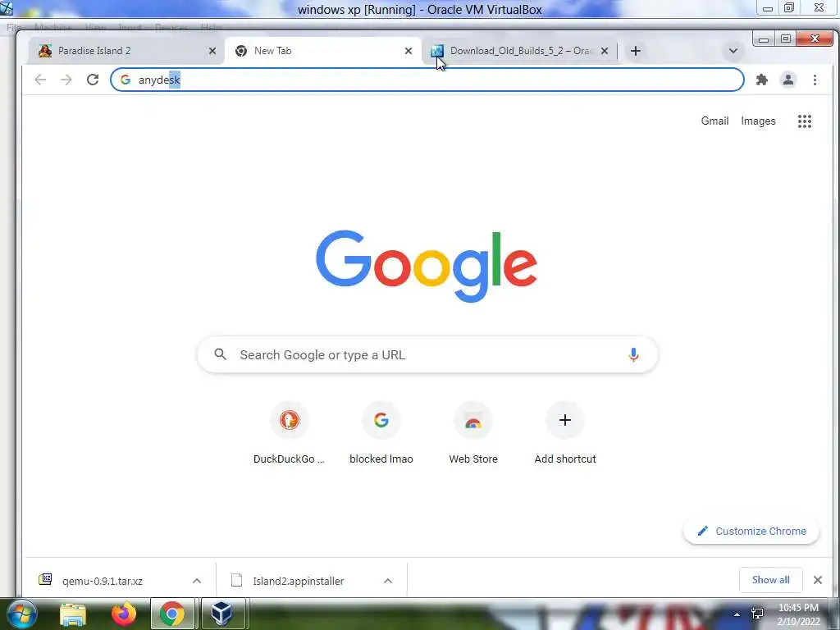Click the Chrome taskbar icon
This screenshot has height=630, width=840.
(172, 614)
